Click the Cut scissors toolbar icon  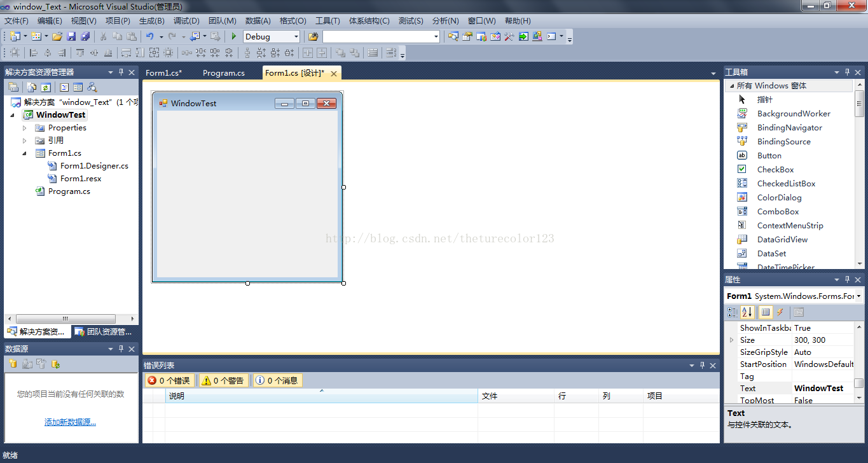coord(104,36)
